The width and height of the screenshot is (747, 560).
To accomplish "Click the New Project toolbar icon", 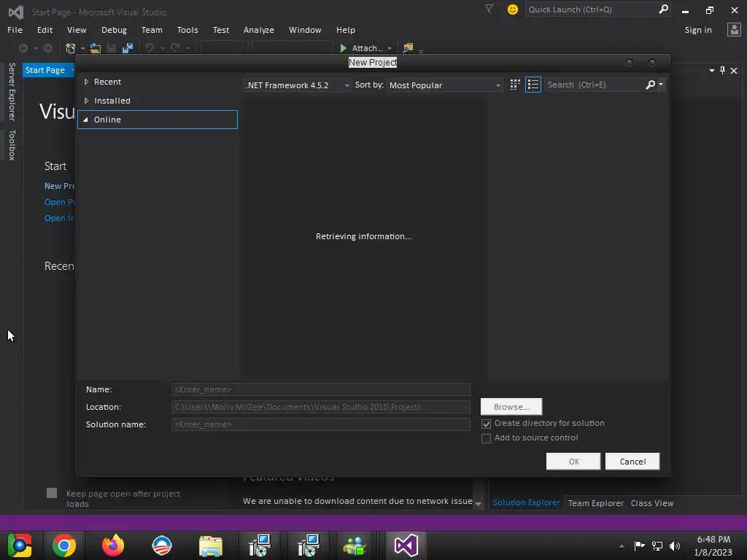I will click(71, 48).
